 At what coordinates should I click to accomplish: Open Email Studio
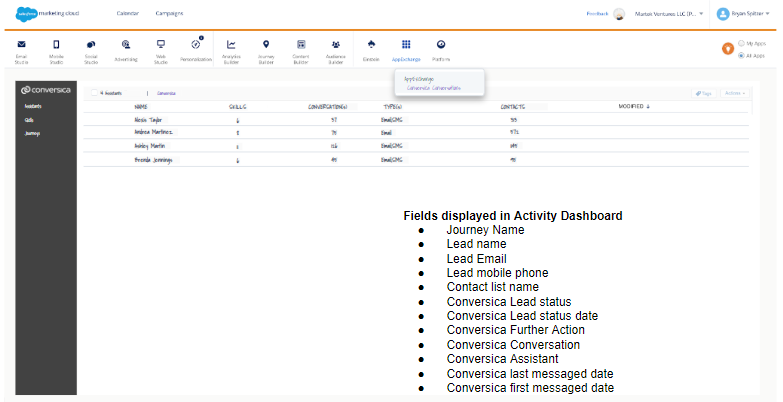(x=21, y=51)
